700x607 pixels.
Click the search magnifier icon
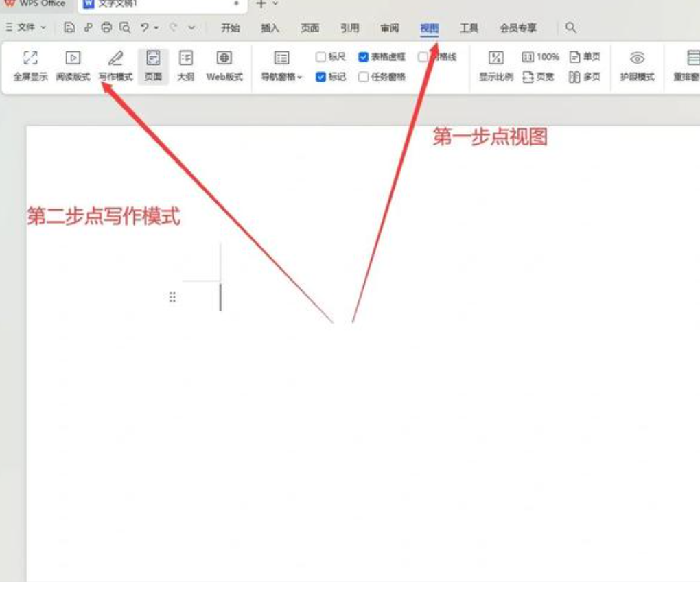tap(570, 28)
